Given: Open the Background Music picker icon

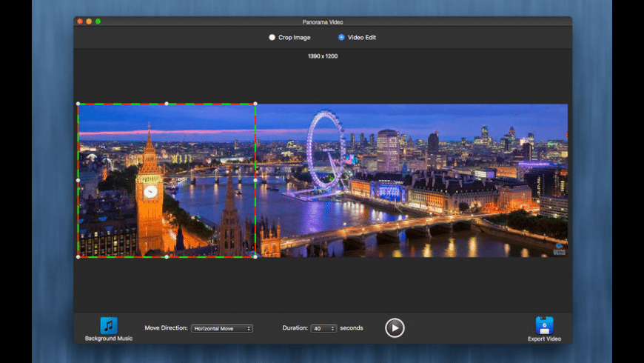Looking at the screenshot, I should pyautogui.click(x=109, y=326).
